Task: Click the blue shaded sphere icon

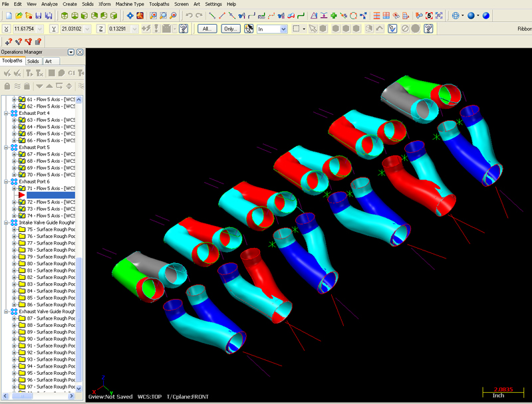Action: [x=471, y=15]
